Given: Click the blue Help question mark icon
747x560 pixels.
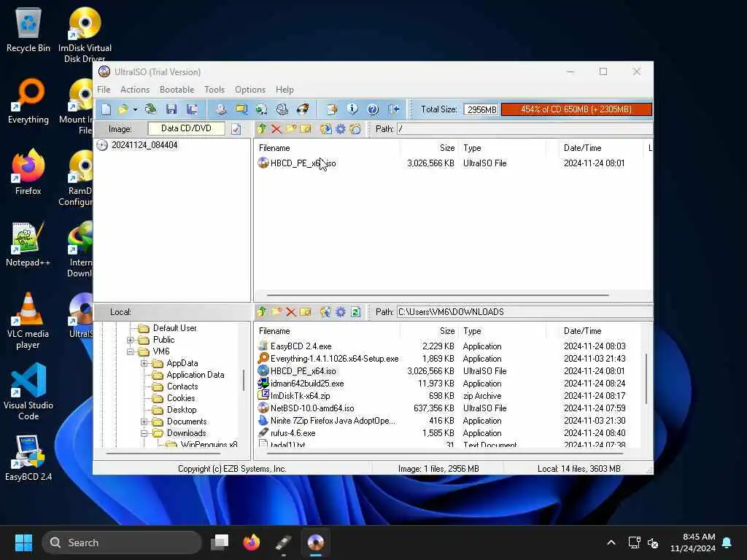Looking at the screenshot, I should coord(373,109).
